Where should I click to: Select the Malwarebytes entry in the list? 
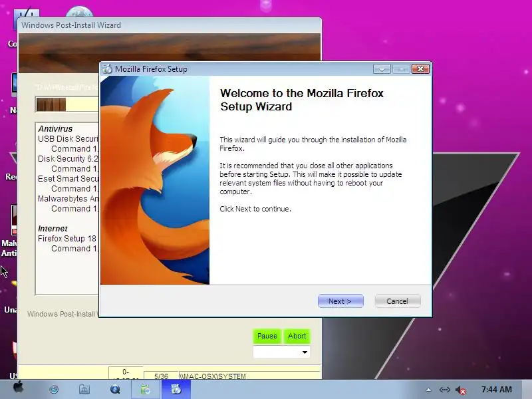tap(68, 198)
